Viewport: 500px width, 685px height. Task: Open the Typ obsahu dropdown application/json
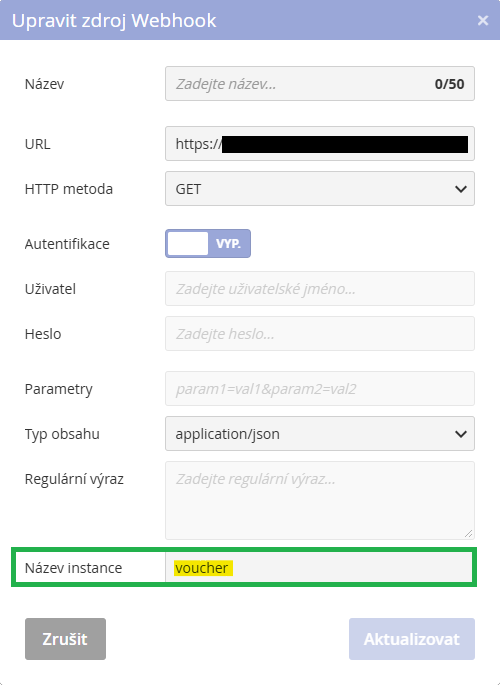click(320, 434)
